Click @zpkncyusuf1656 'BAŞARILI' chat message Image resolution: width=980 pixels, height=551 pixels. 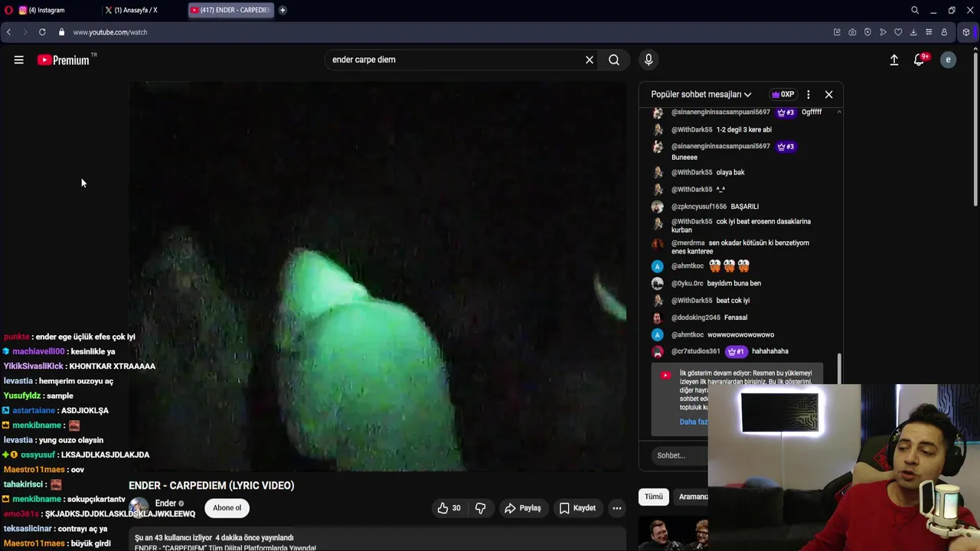point(740,207)
